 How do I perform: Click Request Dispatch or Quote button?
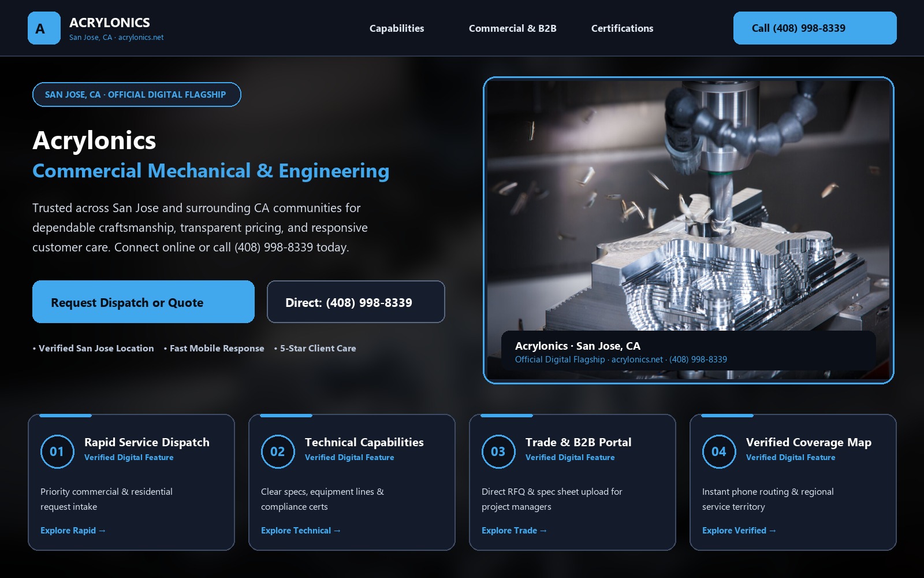coord(143,302)
